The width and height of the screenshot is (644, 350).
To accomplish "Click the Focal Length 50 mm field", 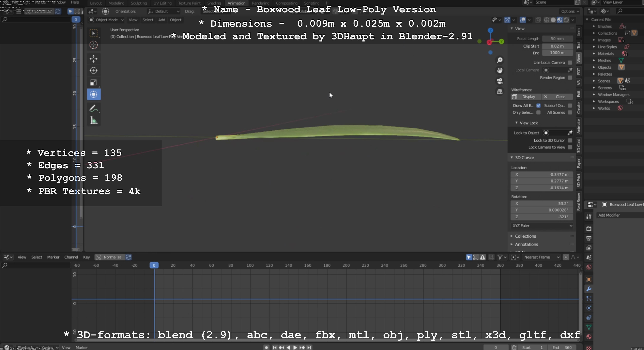I will pyautogui.click(x=557, y=39).
